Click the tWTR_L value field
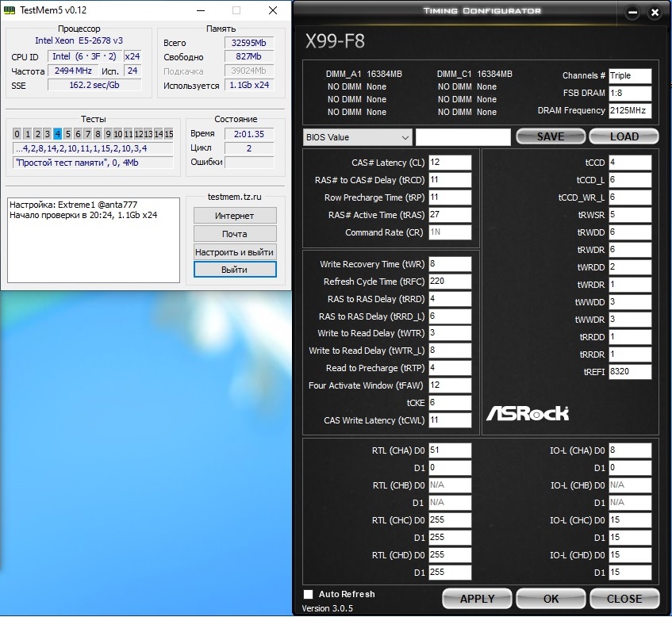 click(x=450, y=351)
